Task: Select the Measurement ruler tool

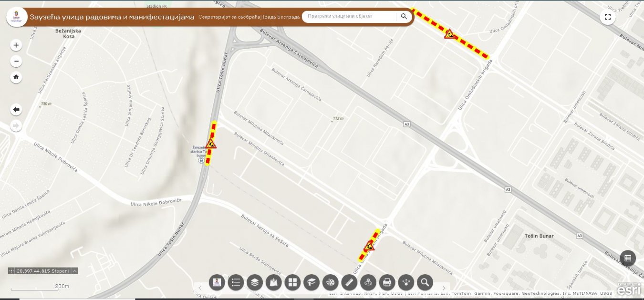Action: [x=349, y=282]
